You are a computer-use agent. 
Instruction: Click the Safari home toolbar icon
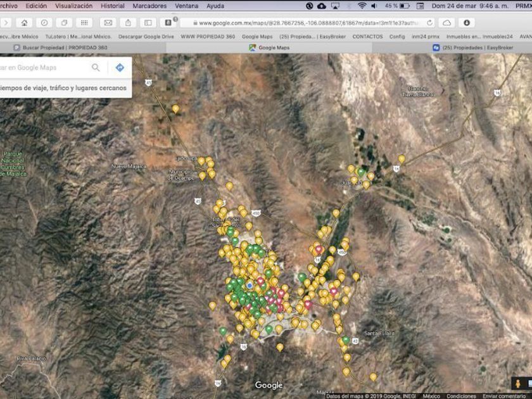click(x=24, y=23)
